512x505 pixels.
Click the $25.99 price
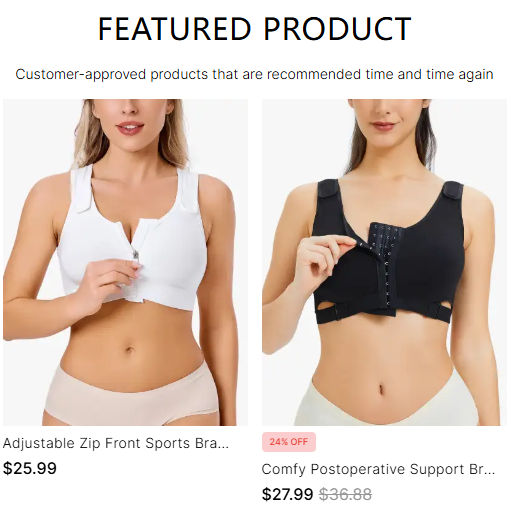click(30, 468)
